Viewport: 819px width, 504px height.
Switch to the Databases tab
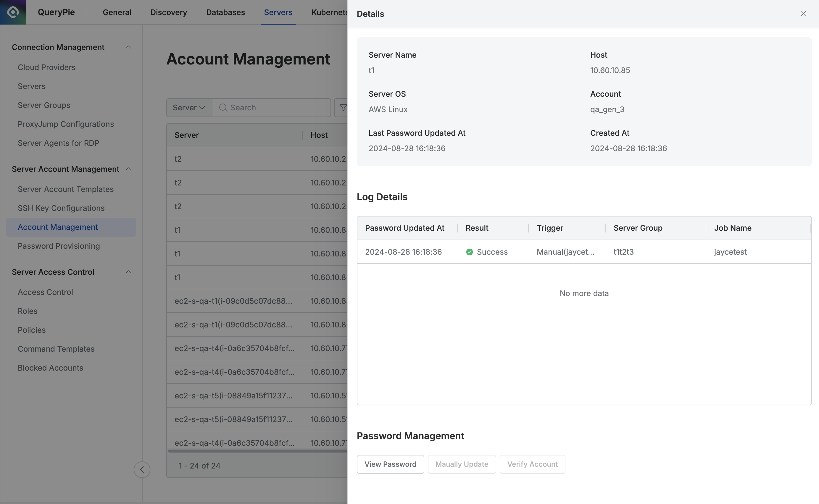point(225,12)
